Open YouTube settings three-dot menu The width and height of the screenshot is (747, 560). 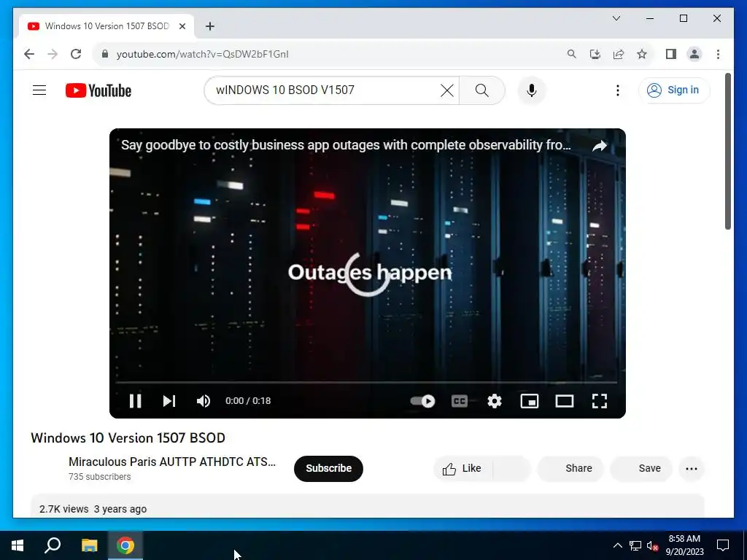[617, 90]
